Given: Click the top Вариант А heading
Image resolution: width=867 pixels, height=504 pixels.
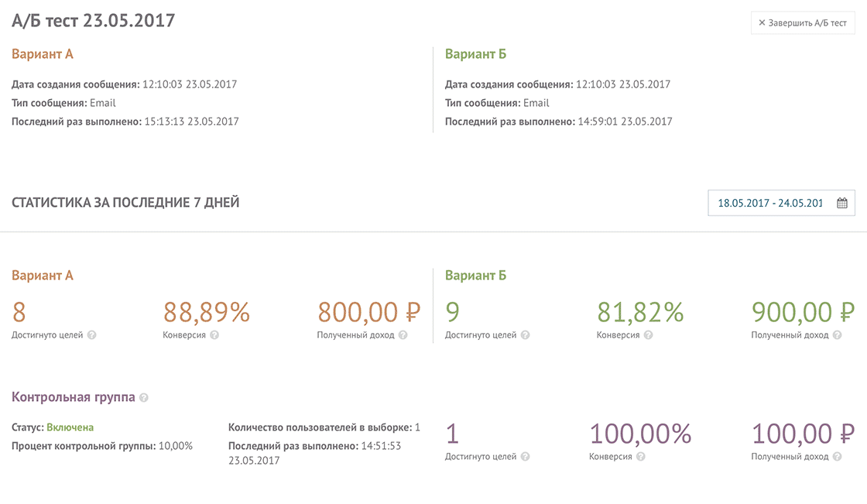Looking at the screenshot, I should 43,54.
